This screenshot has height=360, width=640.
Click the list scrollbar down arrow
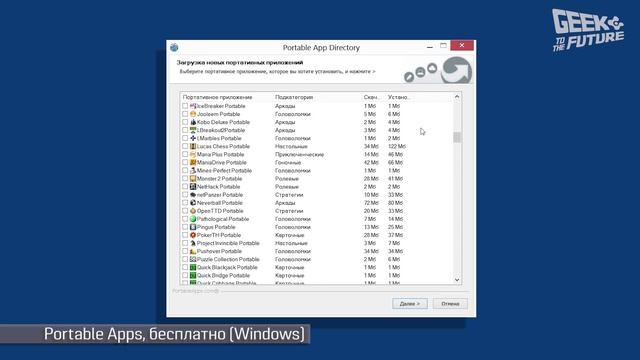(457, 280)
